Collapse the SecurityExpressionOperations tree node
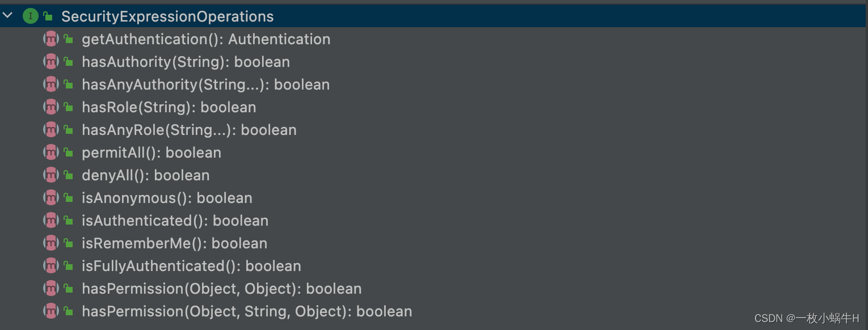The height and width of the screenshot is (330, 868). [x=8, y=16]
